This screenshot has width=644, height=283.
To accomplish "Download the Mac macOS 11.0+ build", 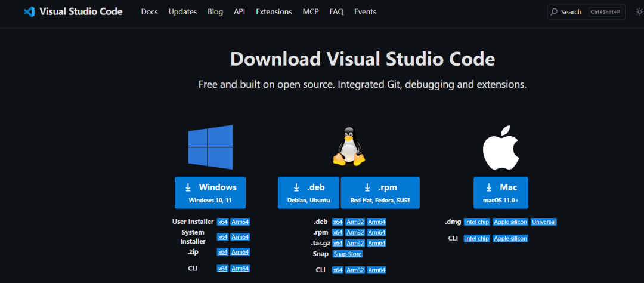I will pyautogui.click(x=501, y=192).
